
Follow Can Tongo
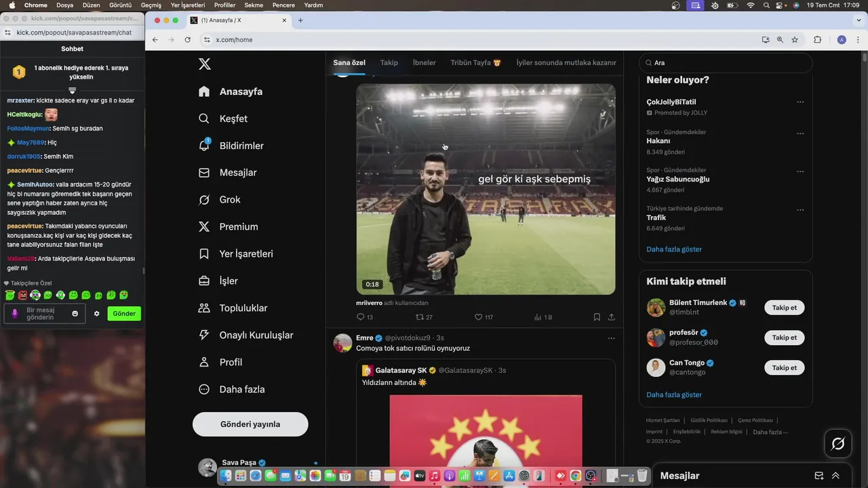785,367
